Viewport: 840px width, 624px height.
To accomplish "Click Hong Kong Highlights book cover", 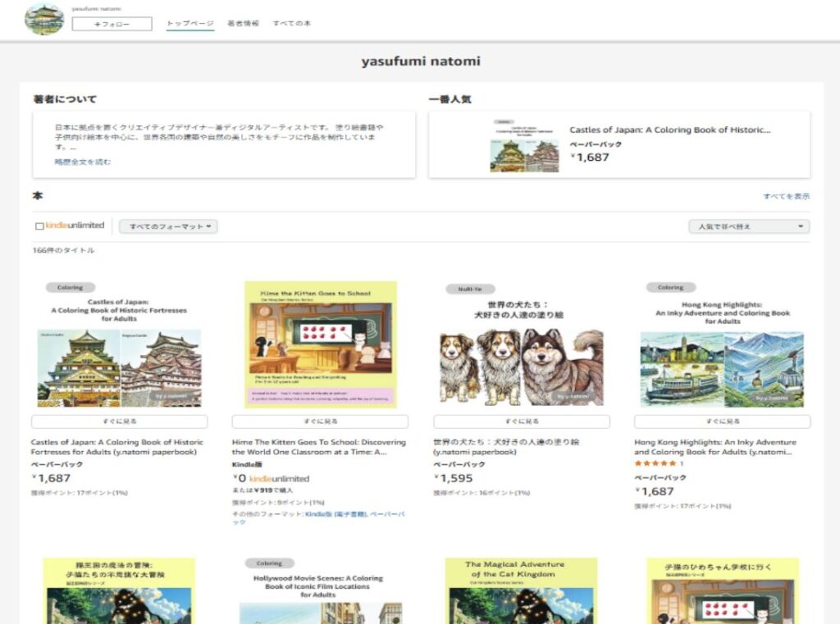I will (722, 344).
